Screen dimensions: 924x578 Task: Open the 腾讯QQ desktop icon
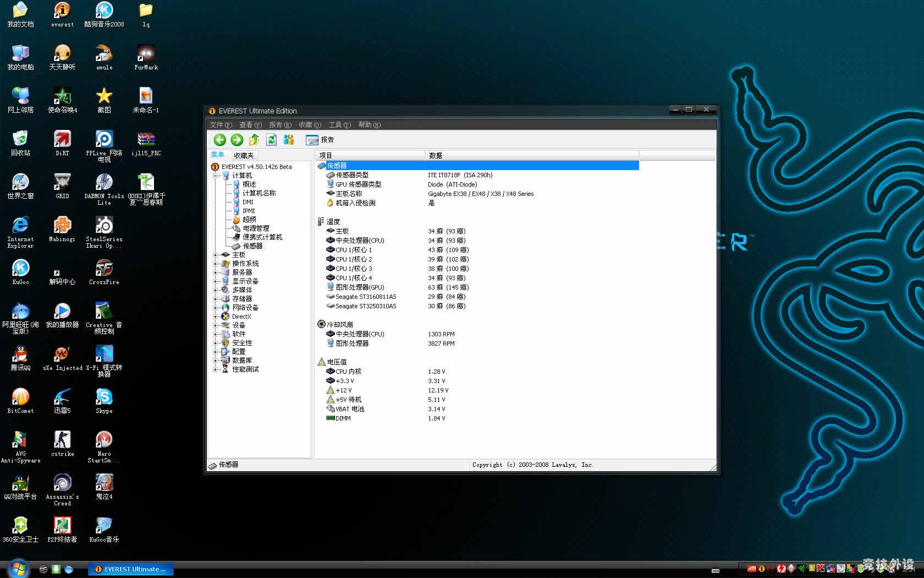[x=20, y=358]
